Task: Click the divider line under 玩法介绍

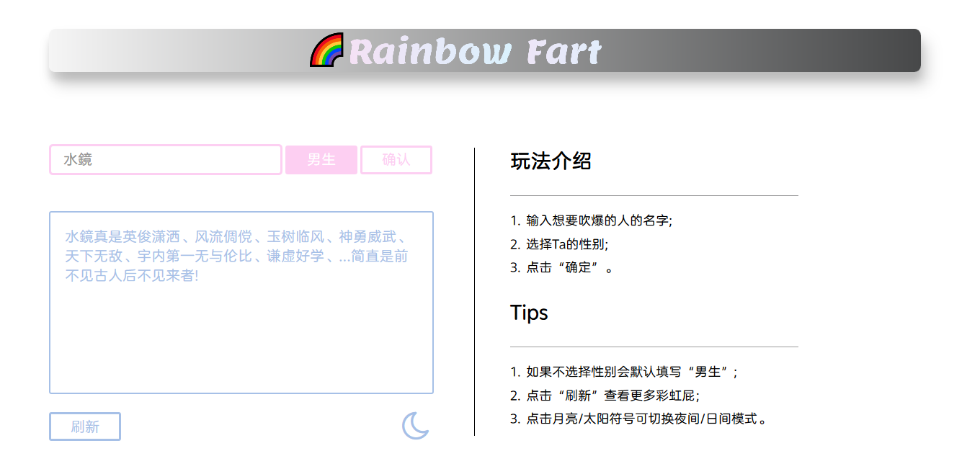Action: point(654,194)
